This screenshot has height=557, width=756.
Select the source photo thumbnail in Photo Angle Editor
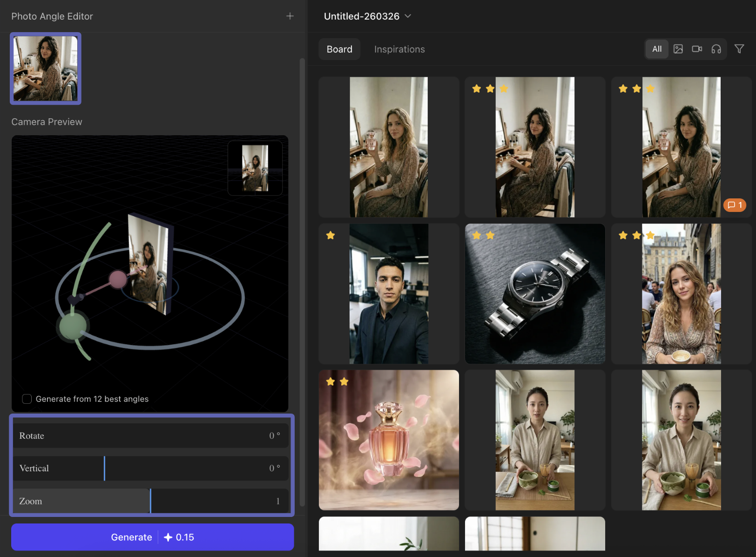pos(45,68)
